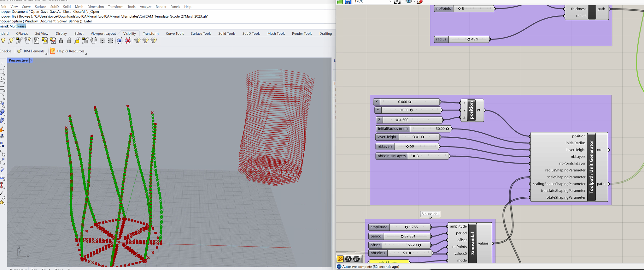Viewport: 644px width, 270px height.
Task: Expand the Perspective viewport menu arrow
Action: click(x=31, y=60)
